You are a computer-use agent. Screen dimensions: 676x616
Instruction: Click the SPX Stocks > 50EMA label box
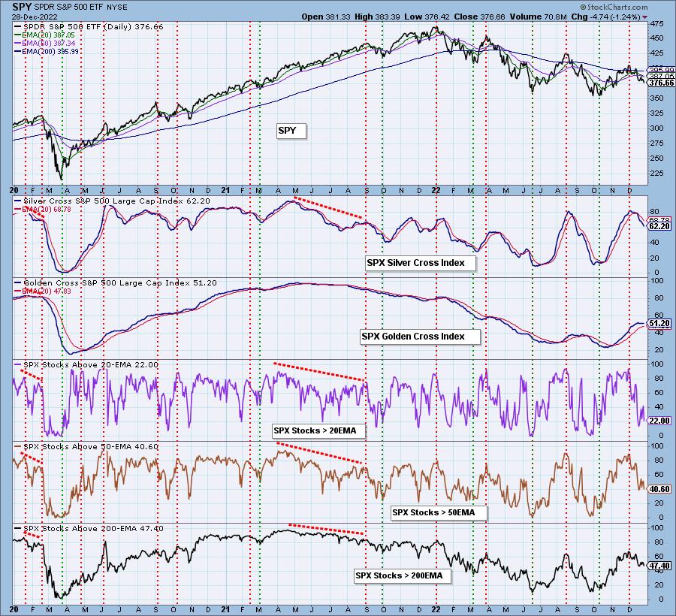(439, 512)
